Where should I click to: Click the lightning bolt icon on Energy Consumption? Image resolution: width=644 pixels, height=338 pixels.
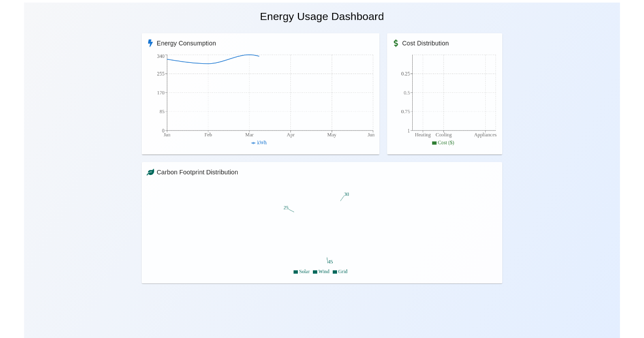coord(150,43)
